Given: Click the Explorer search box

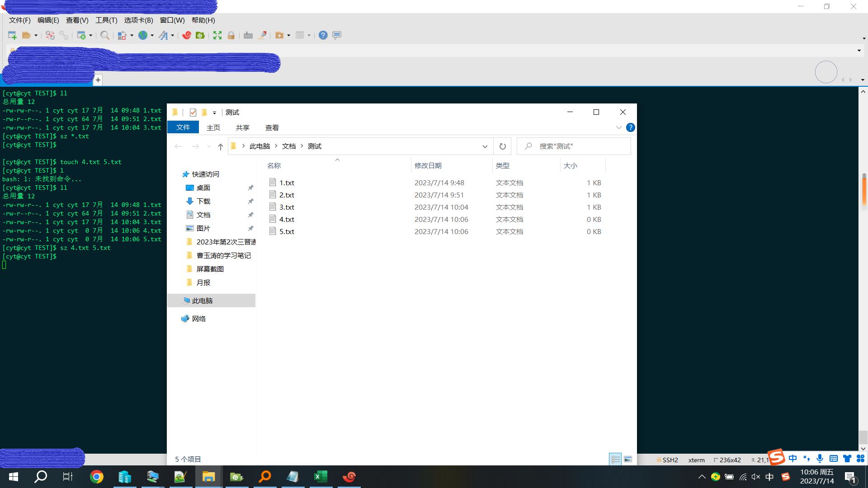Looking at the screenshot, I should point(574,146).
